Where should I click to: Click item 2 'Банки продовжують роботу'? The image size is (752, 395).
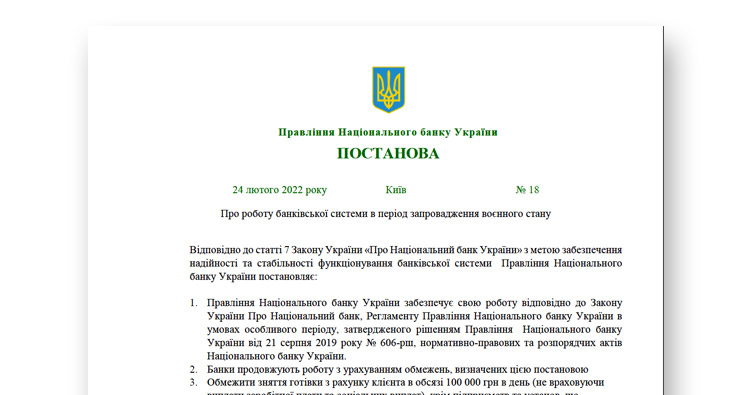coord(398,370)
